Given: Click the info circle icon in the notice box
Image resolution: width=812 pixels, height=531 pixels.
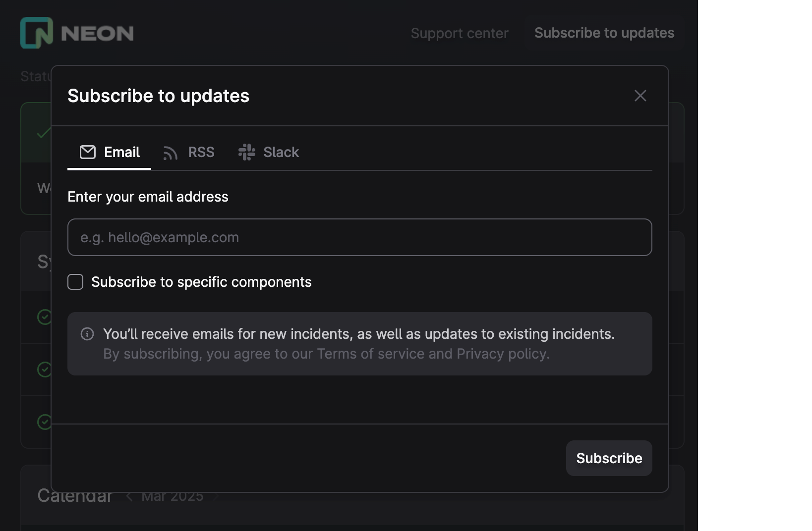Looking at the screenshot, I should pos(88,334).
